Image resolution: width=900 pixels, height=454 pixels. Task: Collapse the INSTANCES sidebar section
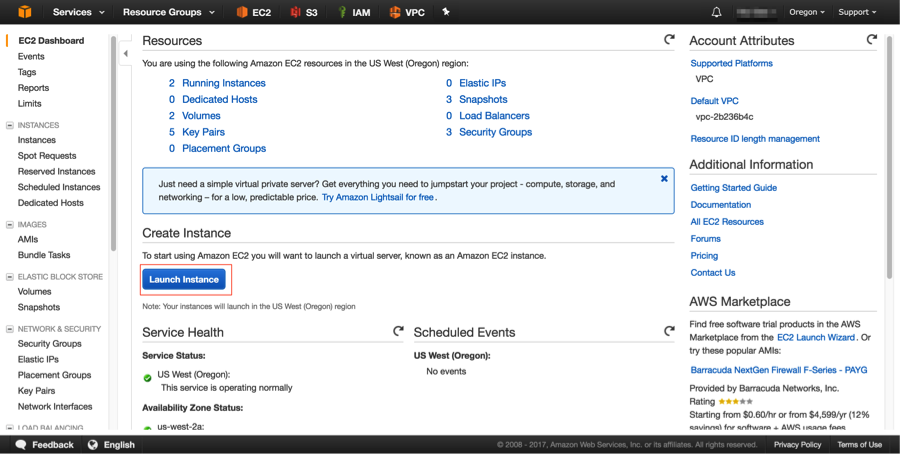point(10,125)
